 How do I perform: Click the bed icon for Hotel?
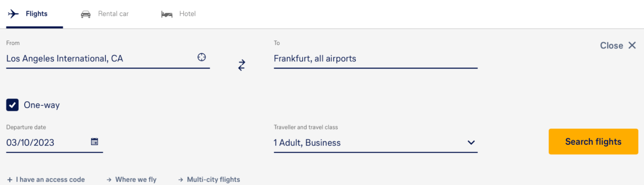click(x=167, y=14)
